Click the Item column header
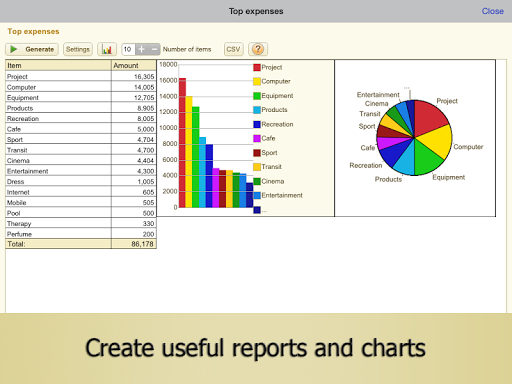 pyautogui.click(x=58, y=65)
